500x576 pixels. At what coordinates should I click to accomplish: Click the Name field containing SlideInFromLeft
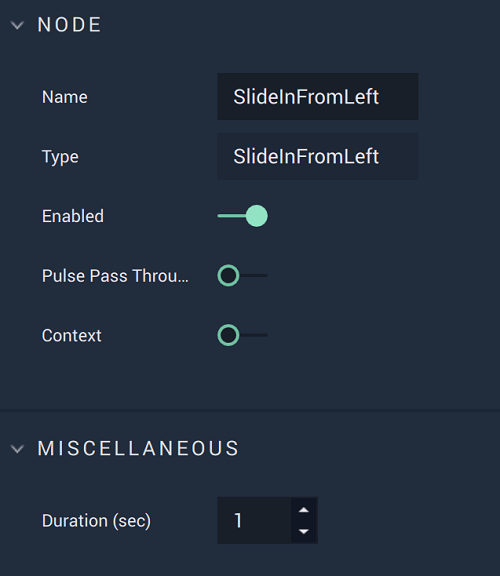coord(318,97)
